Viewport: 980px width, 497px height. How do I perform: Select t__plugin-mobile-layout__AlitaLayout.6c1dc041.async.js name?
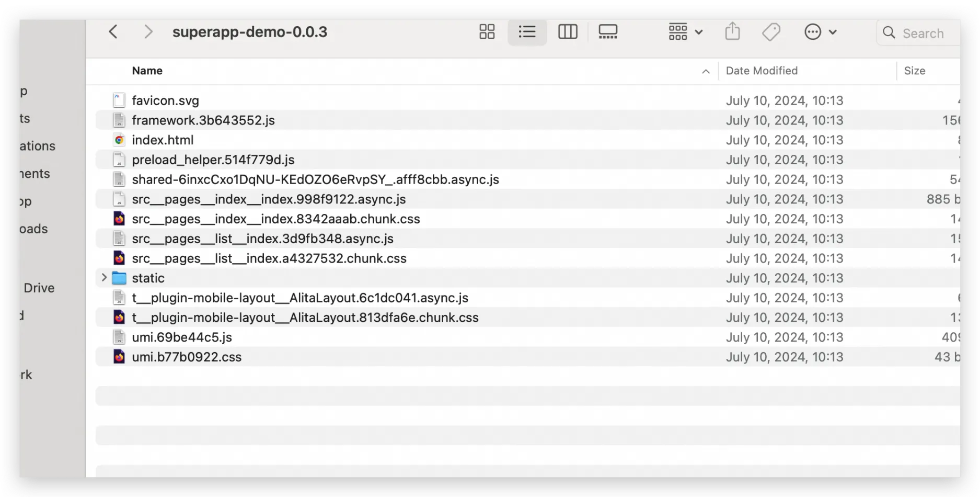coord(300,298)
